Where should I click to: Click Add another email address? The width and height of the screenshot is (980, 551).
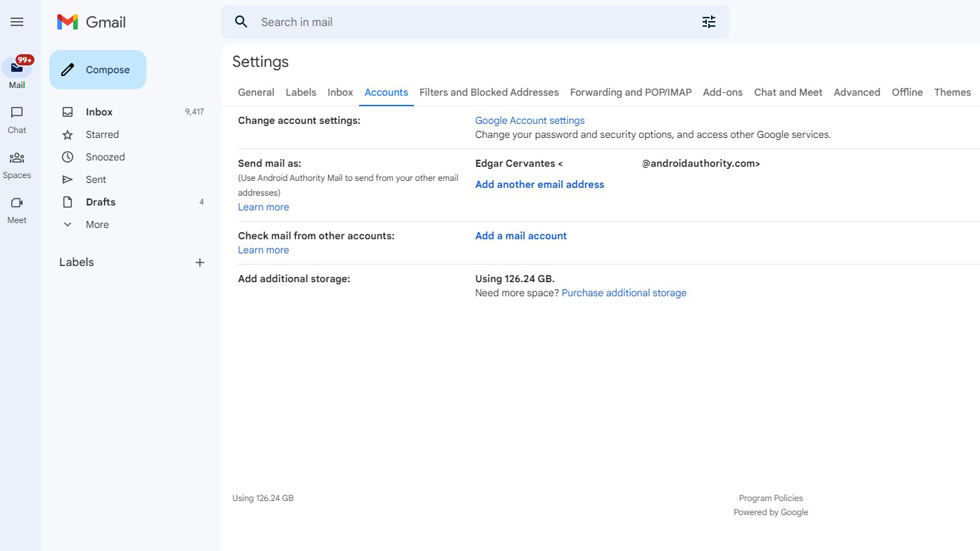[539, 184]
